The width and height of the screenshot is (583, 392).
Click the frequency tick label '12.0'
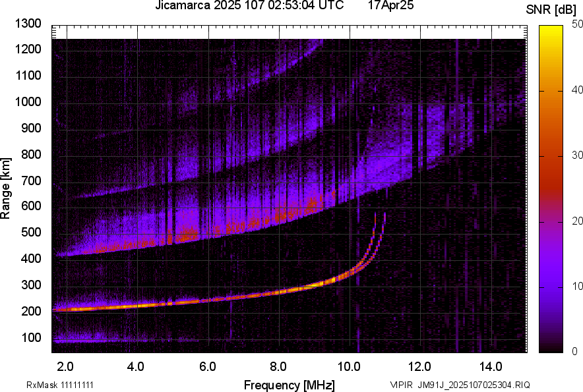tap(420, 367)
